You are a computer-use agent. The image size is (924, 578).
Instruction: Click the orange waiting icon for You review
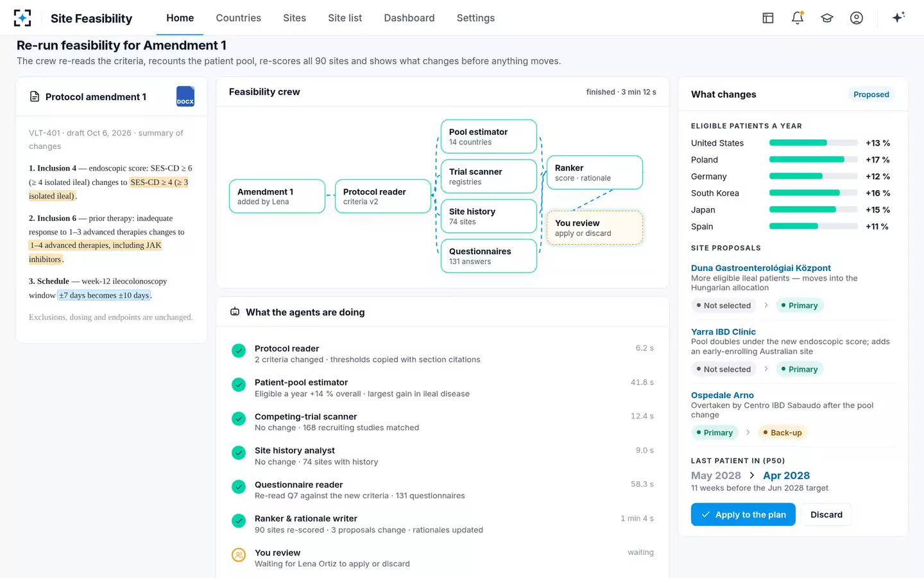pyautogui.click(x=239, y=555)
